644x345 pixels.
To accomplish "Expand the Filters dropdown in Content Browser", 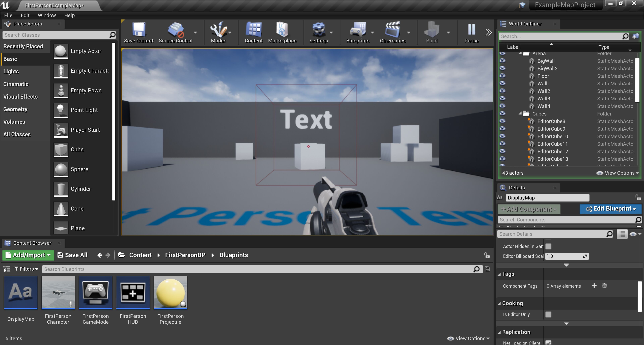I will [26, 269].
